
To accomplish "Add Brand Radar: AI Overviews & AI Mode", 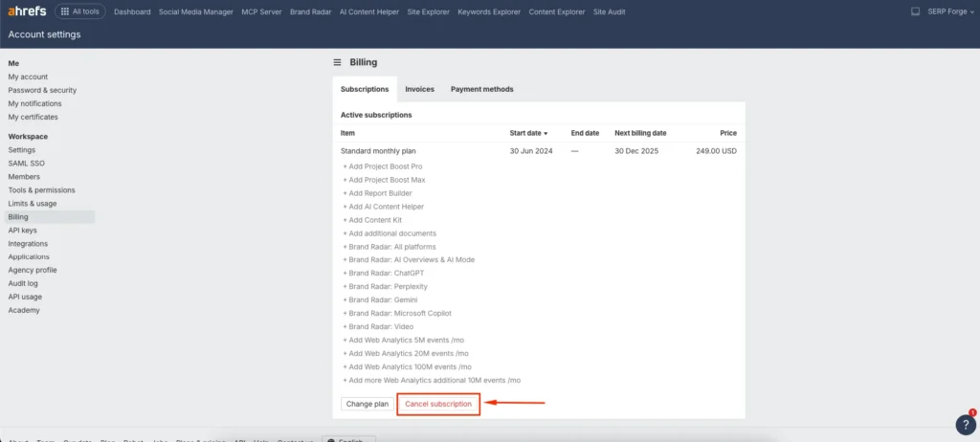I will pyautogui.click(x=409, y=260).
